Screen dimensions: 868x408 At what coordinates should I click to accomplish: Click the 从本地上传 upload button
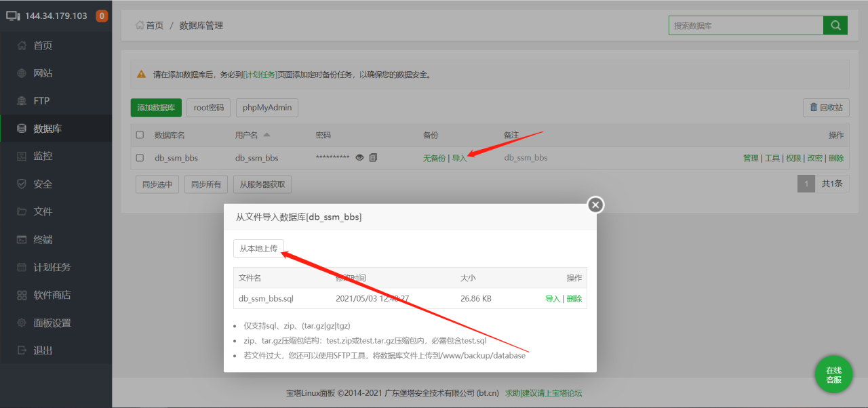click(x=258, y=248)
